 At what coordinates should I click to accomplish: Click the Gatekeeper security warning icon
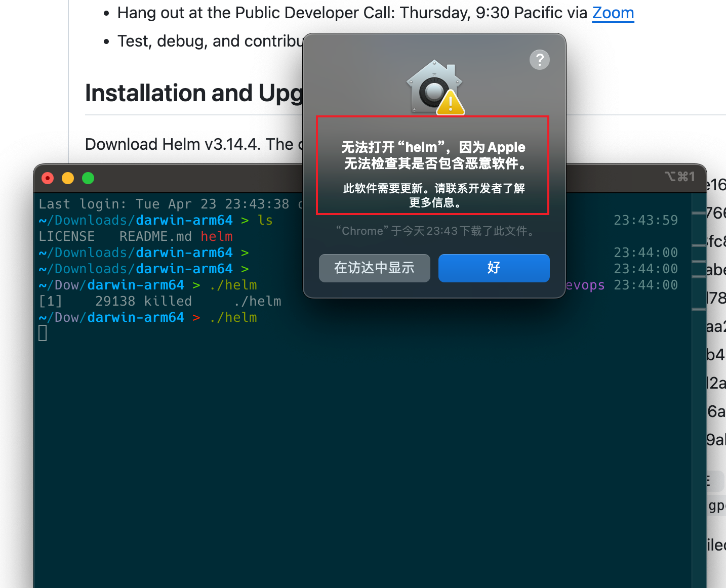pos(435,87)
